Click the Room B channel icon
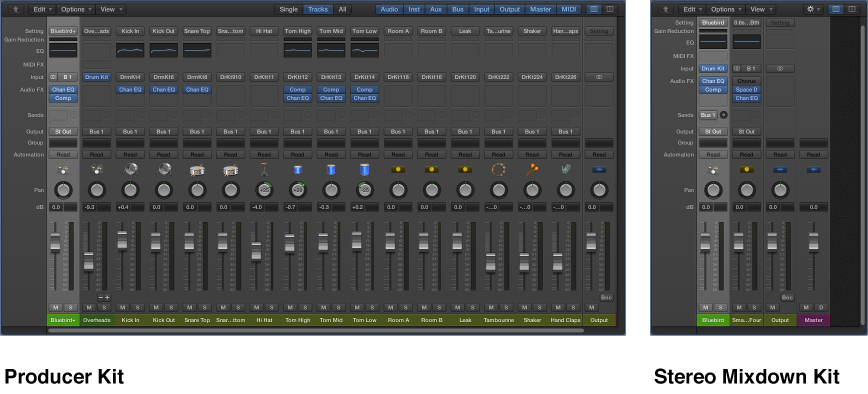This screenshot has width=868, height=394. 431,169
